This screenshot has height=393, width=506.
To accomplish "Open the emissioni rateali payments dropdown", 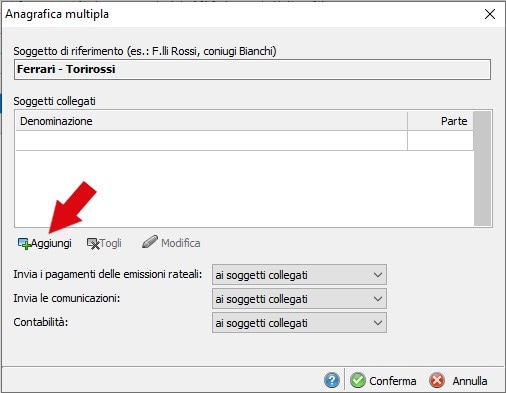I will 299,275.
